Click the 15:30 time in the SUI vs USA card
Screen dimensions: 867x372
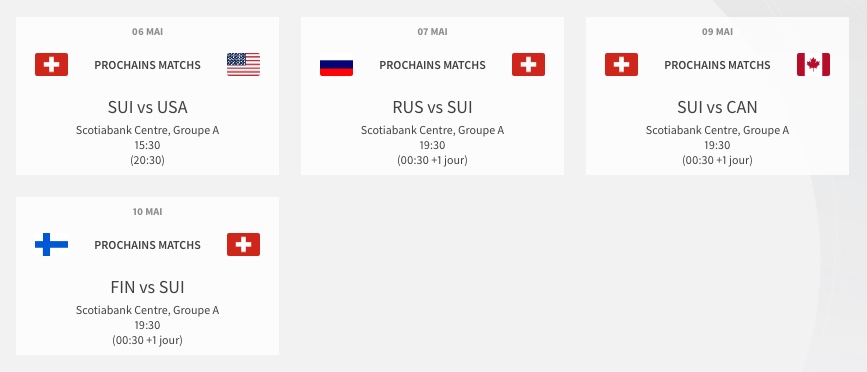(x=148, y=145)
